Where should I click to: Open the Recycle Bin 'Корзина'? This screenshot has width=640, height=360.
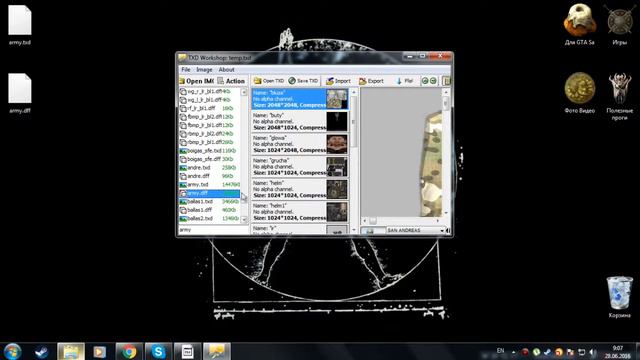(619, 297)
